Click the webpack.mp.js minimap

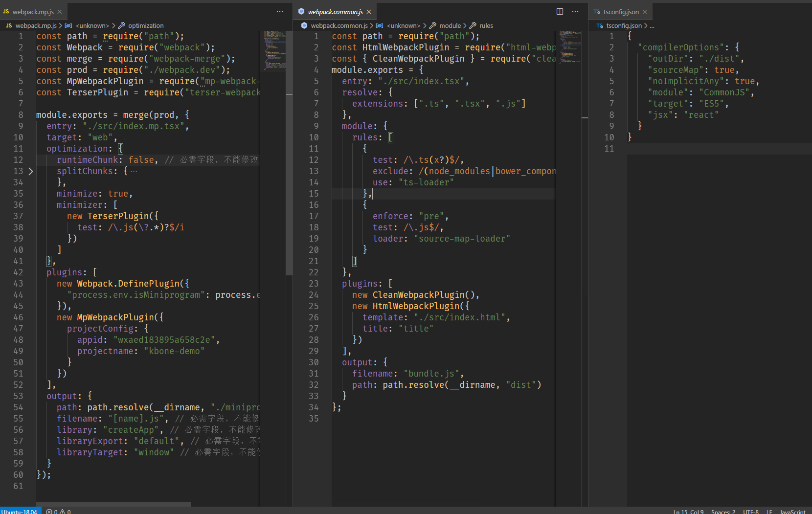(274, 50)
